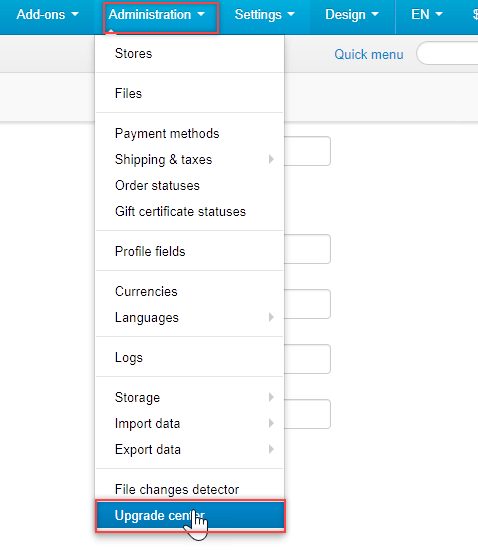This screenshot has height=559, width=478.
Task: Click the Quick menu link
Action: click(369, 54)
